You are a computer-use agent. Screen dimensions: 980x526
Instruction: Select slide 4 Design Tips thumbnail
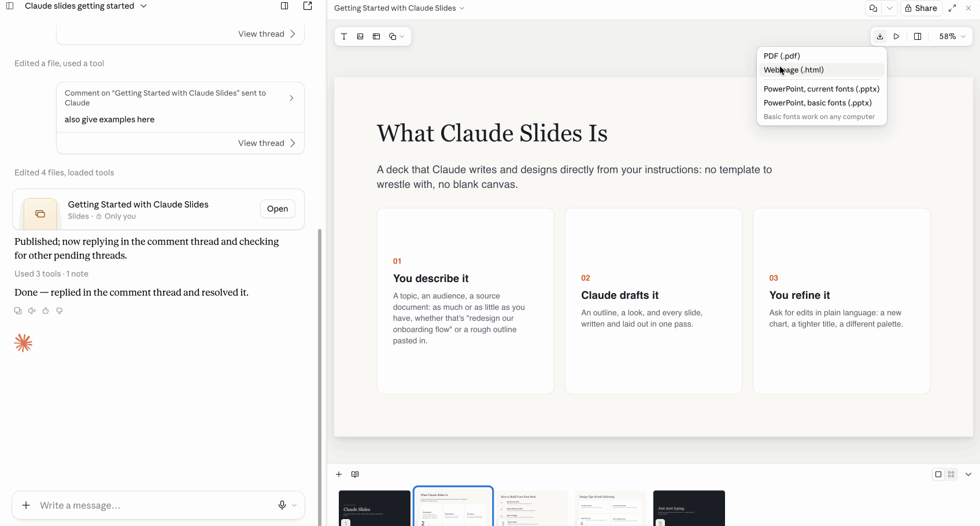[611, 508]
